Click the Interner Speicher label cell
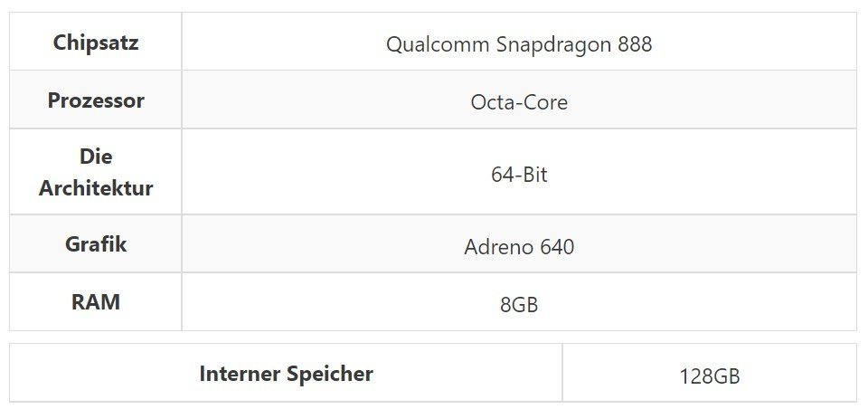Image resolution: width=868 pixels, height=409 pixels. click(286, 374)
